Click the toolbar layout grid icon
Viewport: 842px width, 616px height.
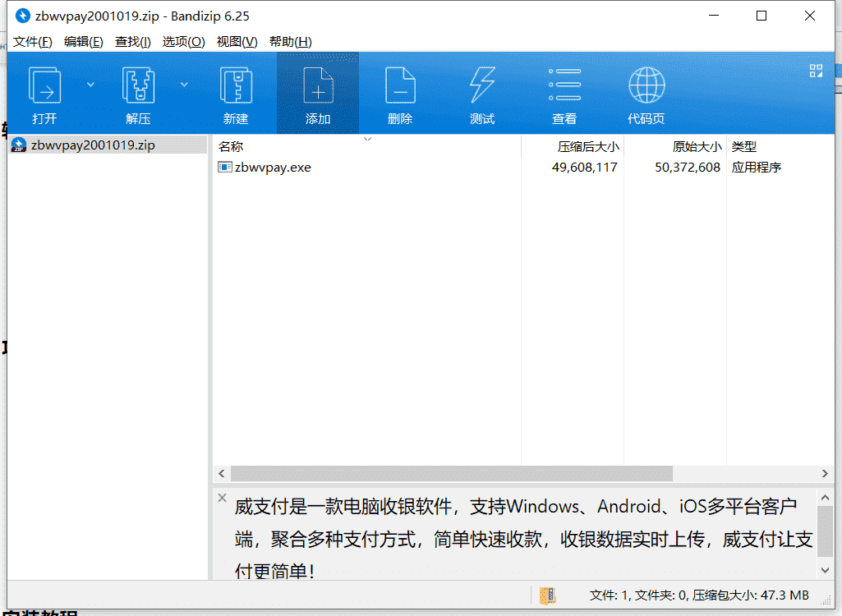(817, 71)
